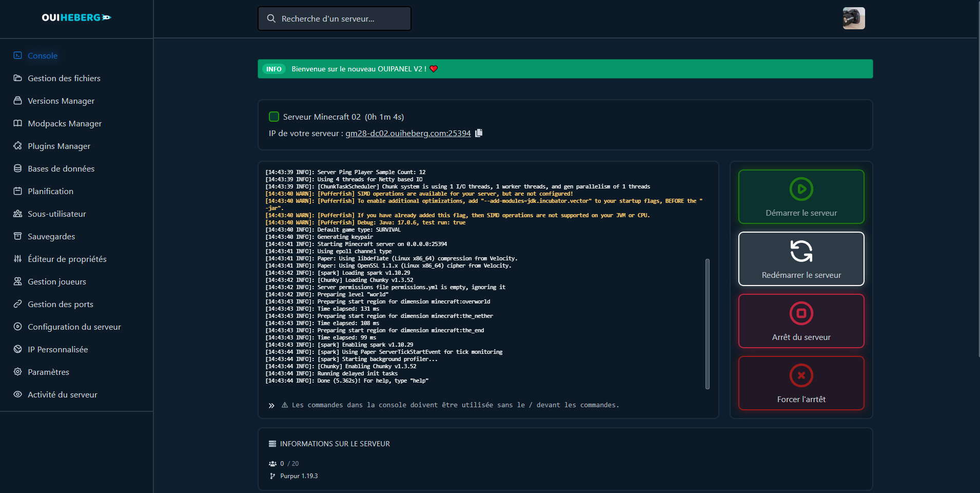This screenshot has width=980, height=493.
Task: Click the Activité du serveur eye icon
Action: pyautogui.click(x=17, y=394)
